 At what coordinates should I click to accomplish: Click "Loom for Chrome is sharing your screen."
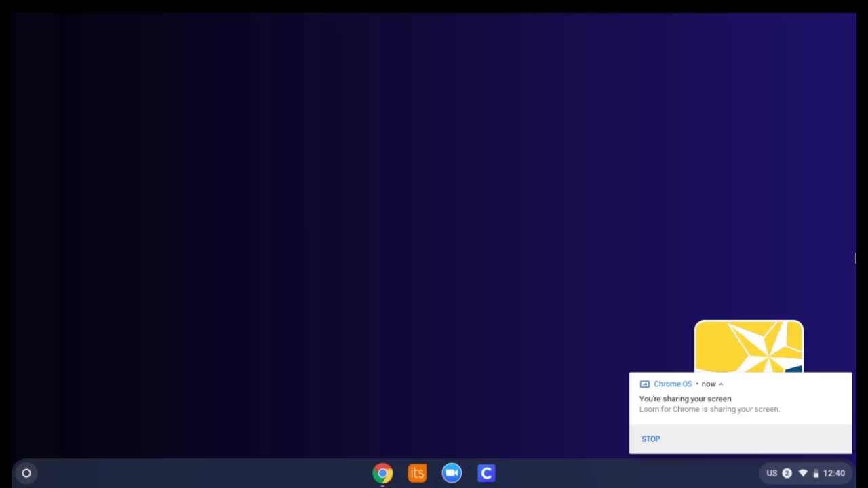point(709,409)
